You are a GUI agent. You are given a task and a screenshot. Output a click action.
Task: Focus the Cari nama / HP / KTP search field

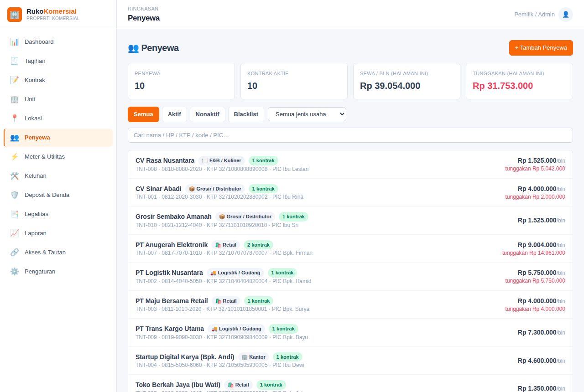pyautogui.click(x=350, y=135)
